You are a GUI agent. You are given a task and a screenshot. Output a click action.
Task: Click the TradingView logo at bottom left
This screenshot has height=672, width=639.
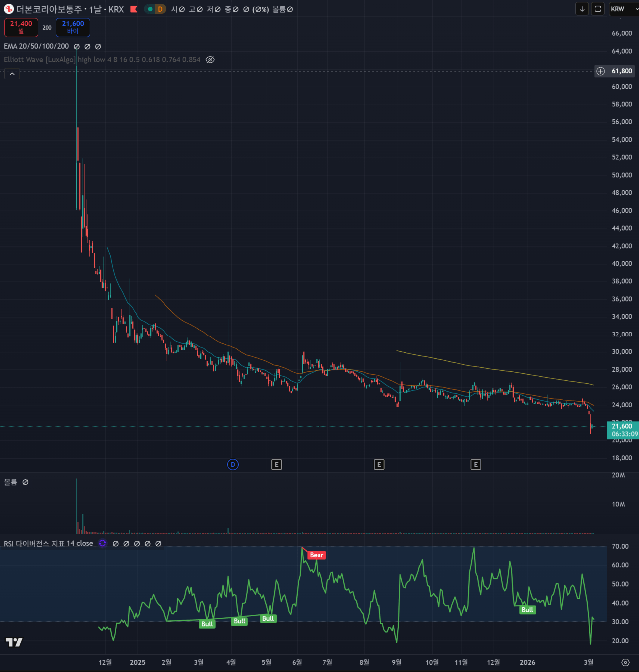point(14,642)
